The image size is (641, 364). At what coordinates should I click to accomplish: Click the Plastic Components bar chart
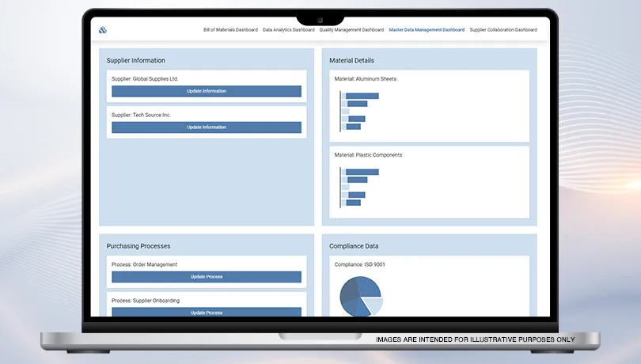click(x=359, y=187)
